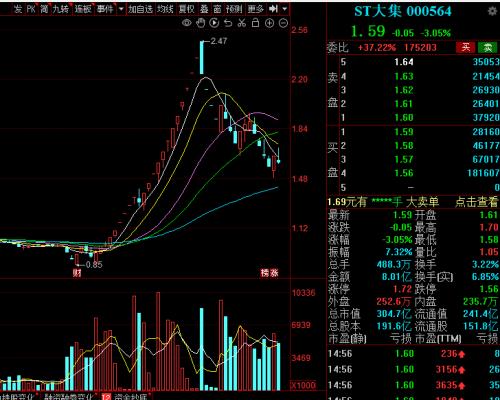Open the dropdown arrow at toolbar end
Screen dimensions: 500x400
(x=285, y=9)
